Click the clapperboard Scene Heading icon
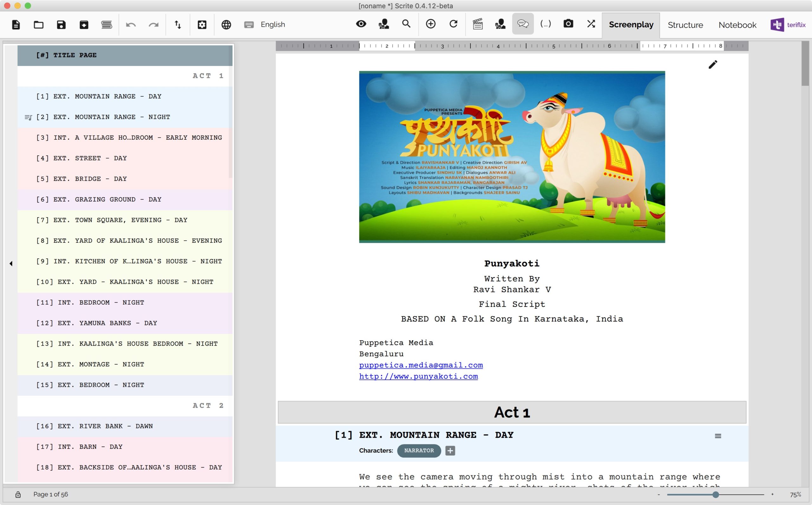This screenshot has width=812, height=505. coord(477,24)
